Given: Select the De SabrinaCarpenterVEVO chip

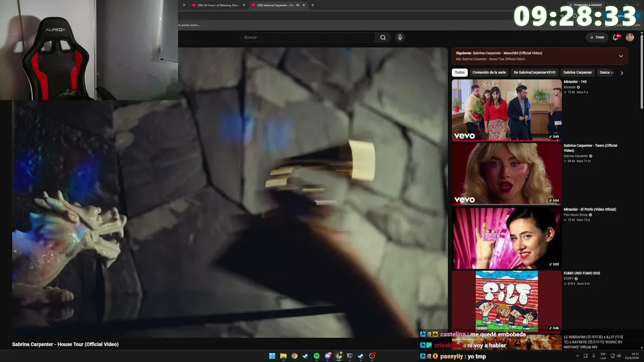Looking at the screenshot, I should (534, 72).
